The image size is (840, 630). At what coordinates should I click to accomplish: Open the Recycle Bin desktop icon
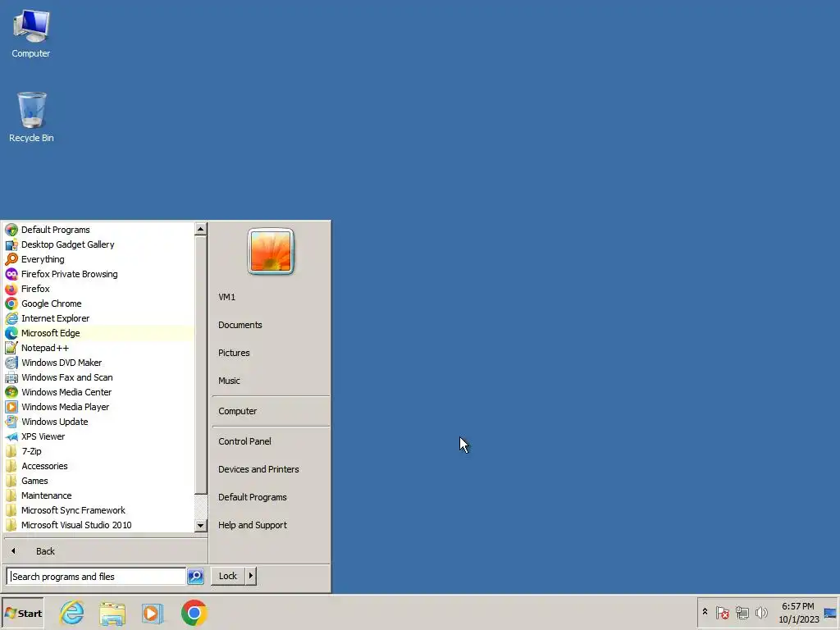point(31,117)
